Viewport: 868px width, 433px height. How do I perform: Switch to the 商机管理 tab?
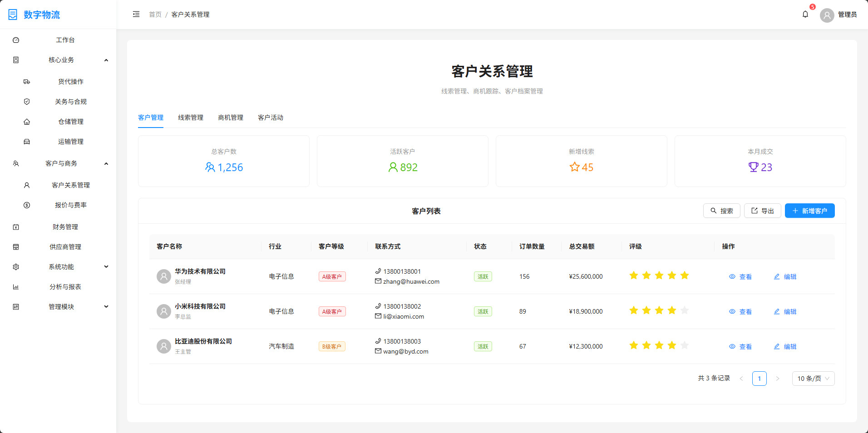[x=231, y=118]
